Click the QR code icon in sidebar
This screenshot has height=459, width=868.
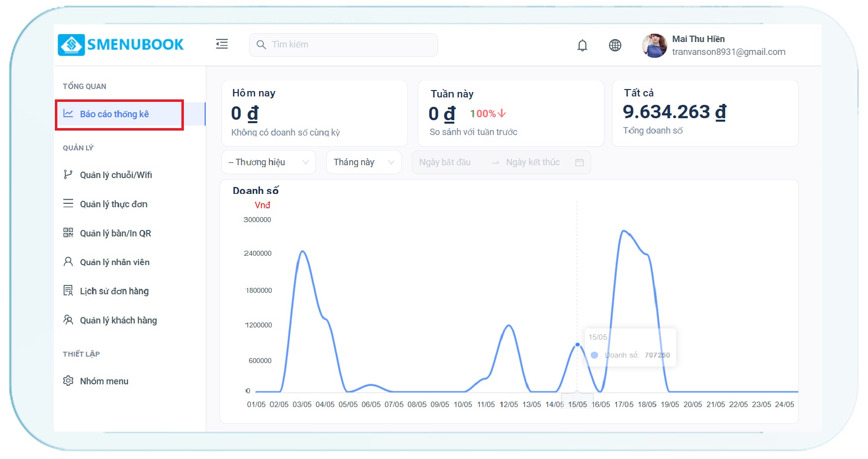point(68,233)
